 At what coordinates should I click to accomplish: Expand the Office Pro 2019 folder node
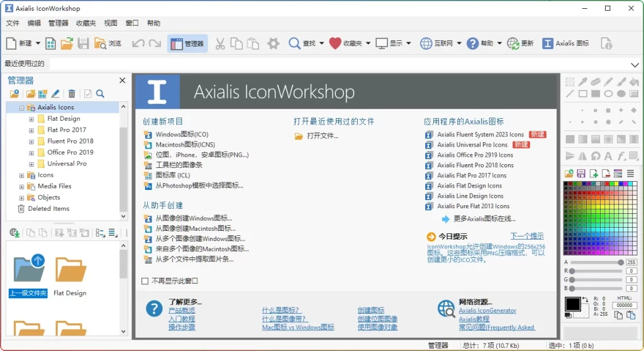pos(31,153)
